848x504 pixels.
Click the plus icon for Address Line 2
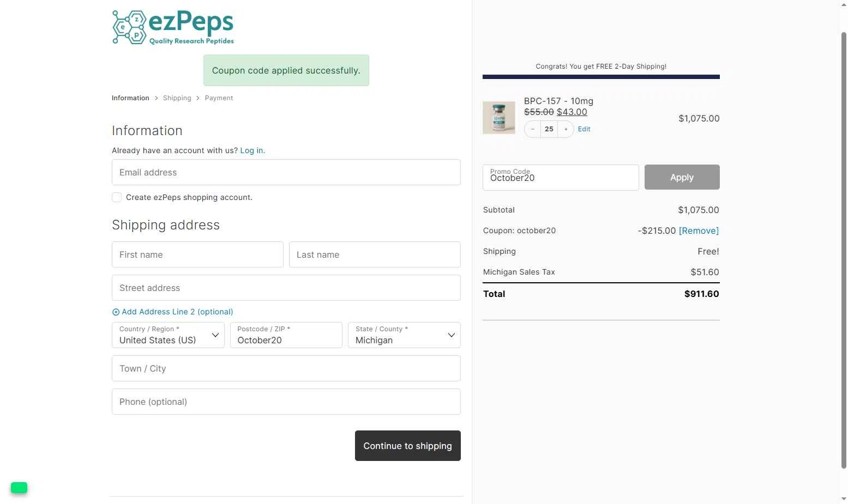(x=116, y=312)
